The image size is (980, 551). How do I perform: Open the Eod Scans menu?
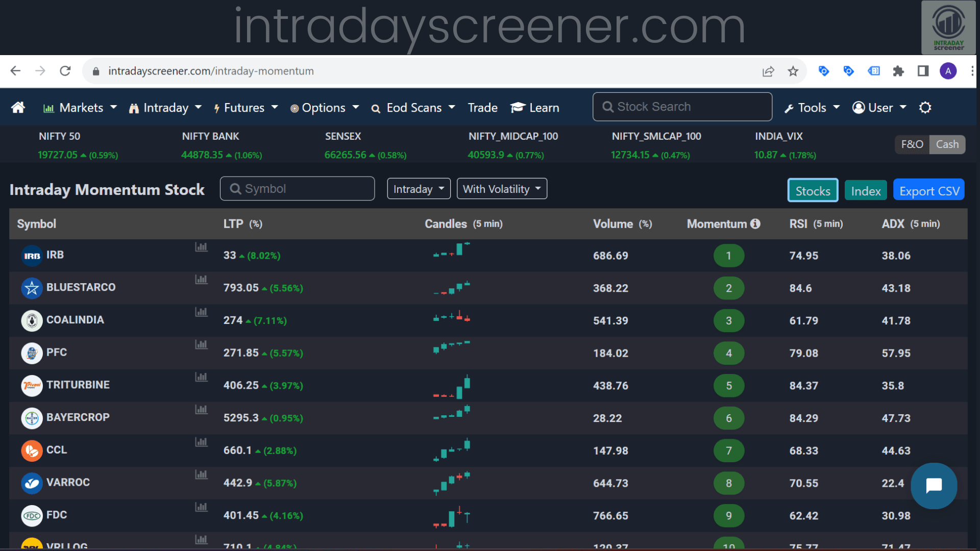tap(413, 108)
